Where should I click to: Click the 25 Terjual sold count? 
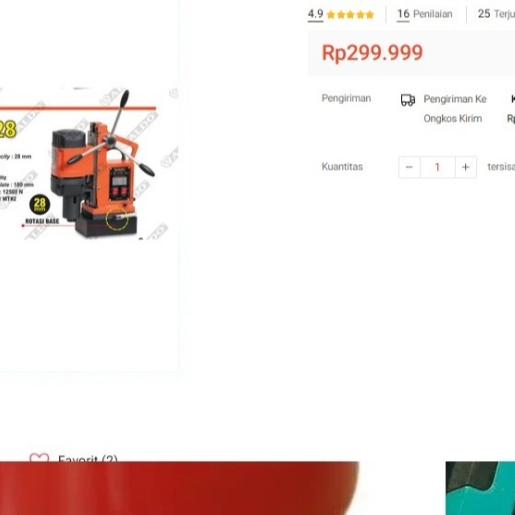click(496, 14)
